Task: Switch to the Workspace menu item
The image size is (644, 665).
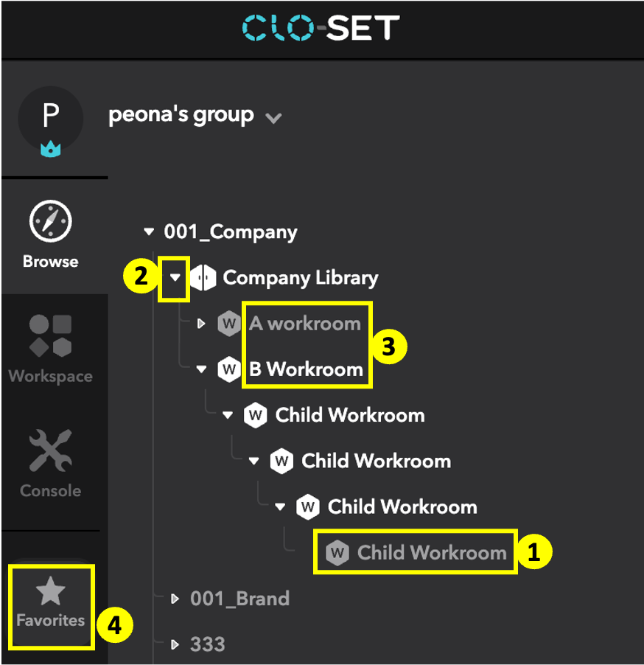Action: [x=50, y=377]
